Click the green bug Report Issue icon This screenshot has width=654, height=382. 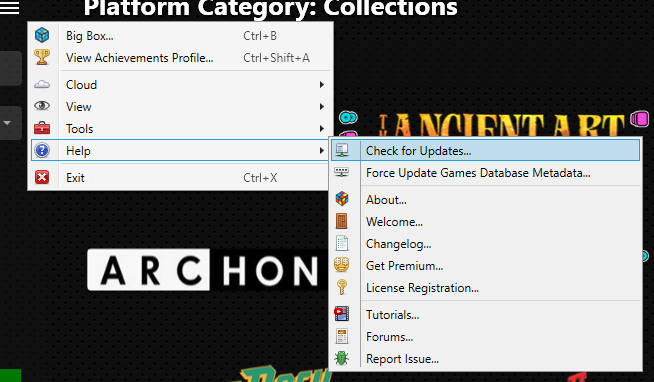pyautogui.click(x=342, y=358)
